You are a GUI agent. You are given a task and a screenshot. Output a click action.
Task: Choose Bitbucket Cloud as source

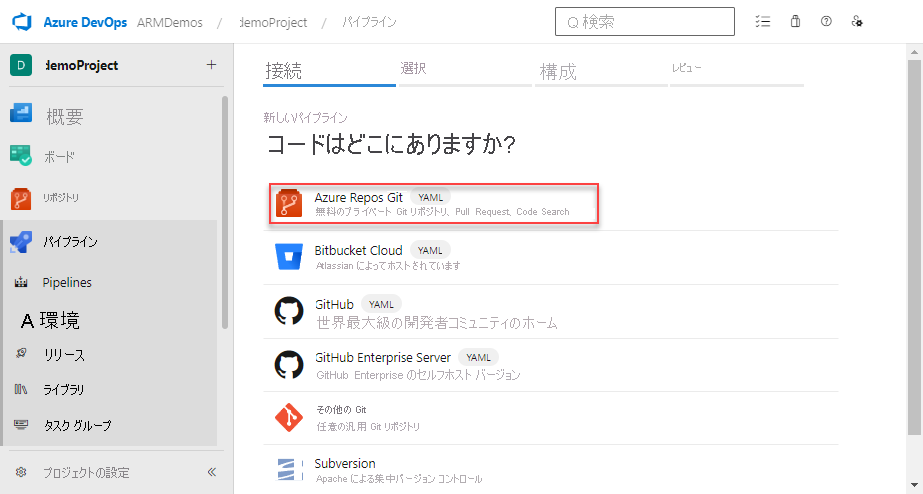click(551, 257)
